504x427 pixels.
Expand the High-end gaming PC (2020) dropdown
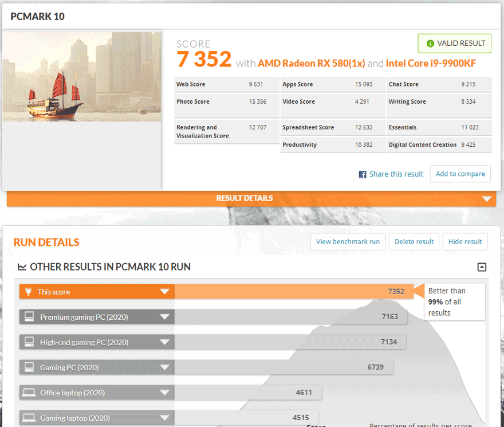164,342
